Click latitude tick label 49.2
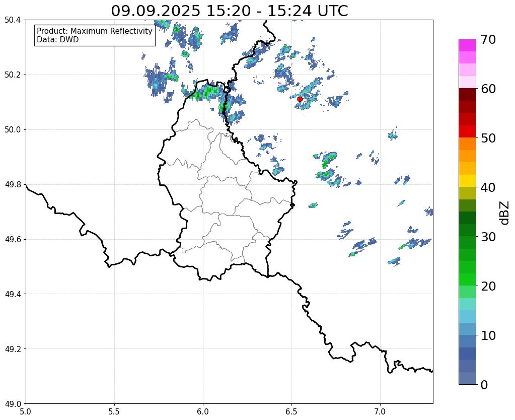Screen dimensions: 515x420 13,348
